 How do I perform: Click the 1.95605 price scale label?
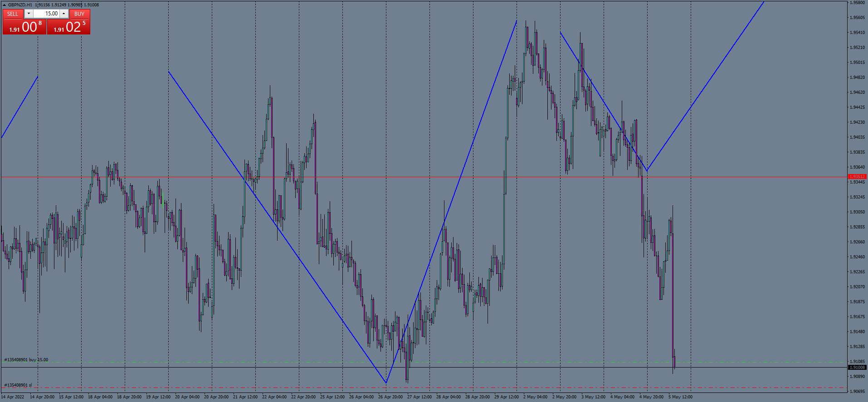point(857,18)
